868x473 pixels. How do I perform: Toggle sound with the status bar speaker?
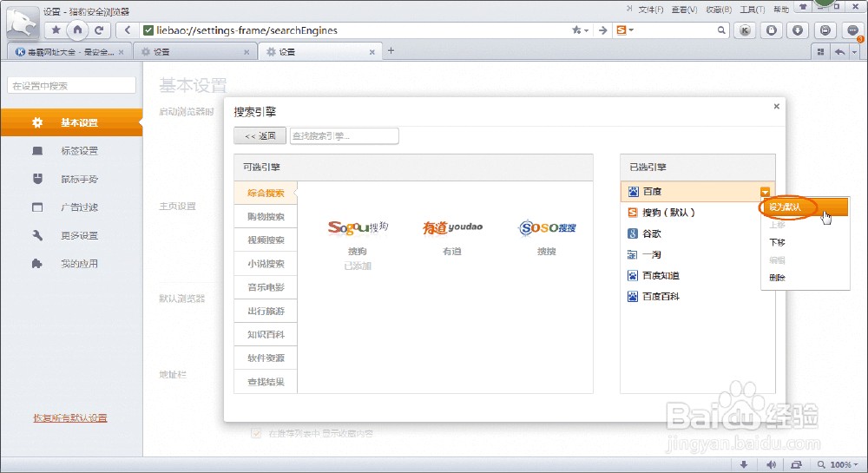(771, 464)
